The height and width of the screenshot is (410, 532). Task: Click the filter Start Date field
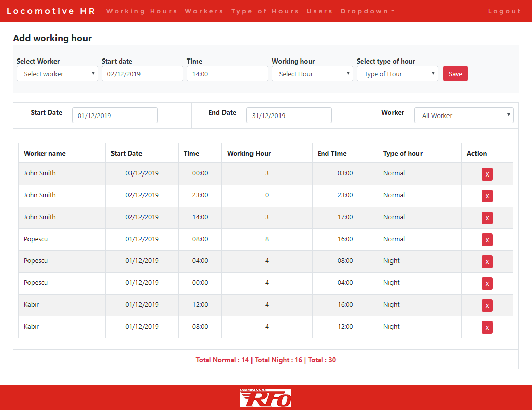115,115
